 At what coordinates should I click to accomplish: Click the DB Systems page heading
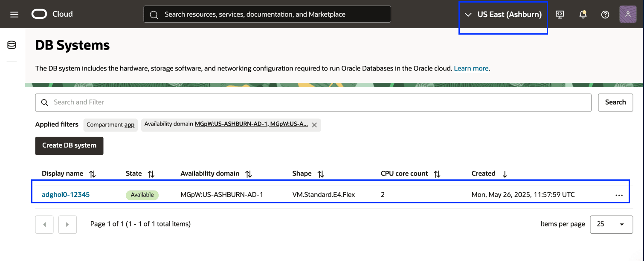click(x=73, y=45)
